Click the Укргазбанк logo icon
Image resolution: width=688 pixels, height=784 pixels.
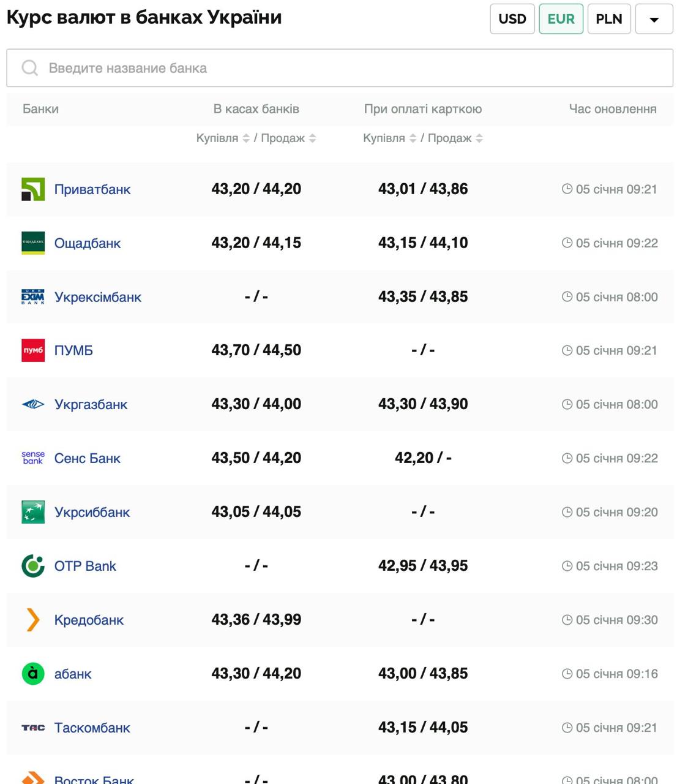tap(33, 404)
